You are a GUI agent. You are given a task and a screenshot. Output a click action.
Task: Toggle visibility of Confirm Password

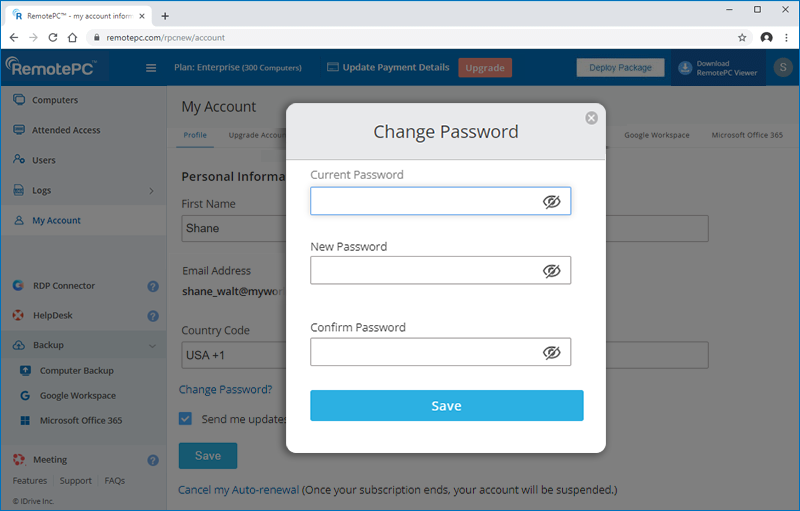coord(551,352)
